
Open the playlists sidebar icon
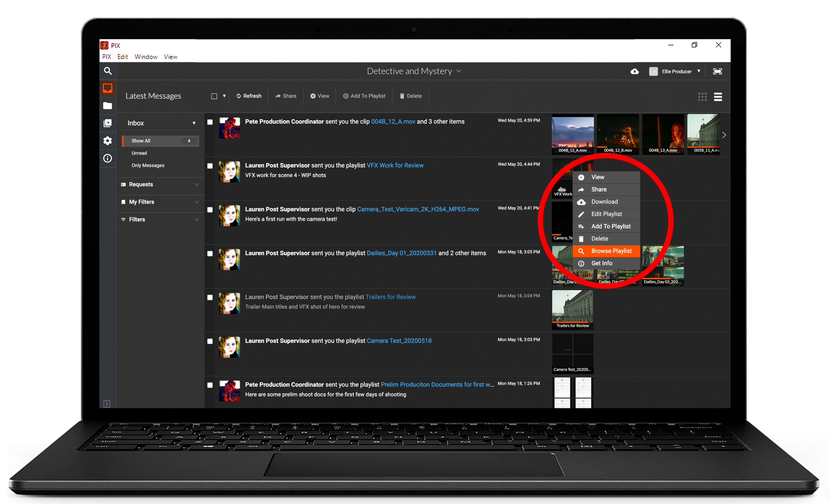(107, 123)
